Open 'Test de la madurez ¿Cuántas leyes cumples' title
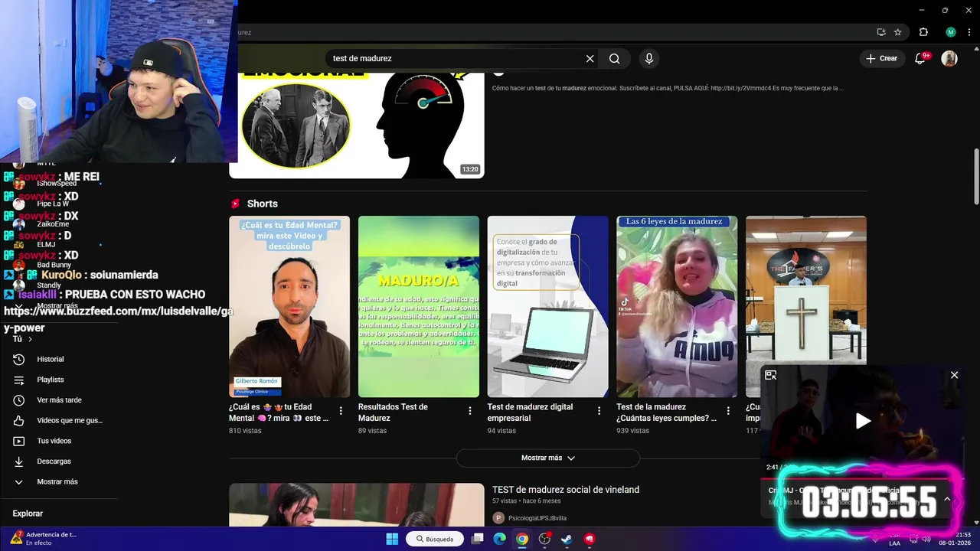This screenshot has width=980, height=551. [x=667, y=412]
